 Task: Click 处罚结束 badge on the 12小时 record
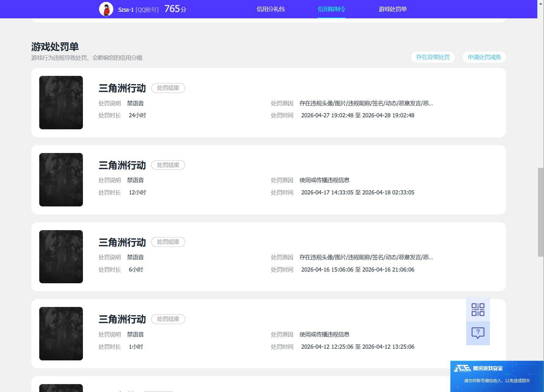[x=168, y=165]
